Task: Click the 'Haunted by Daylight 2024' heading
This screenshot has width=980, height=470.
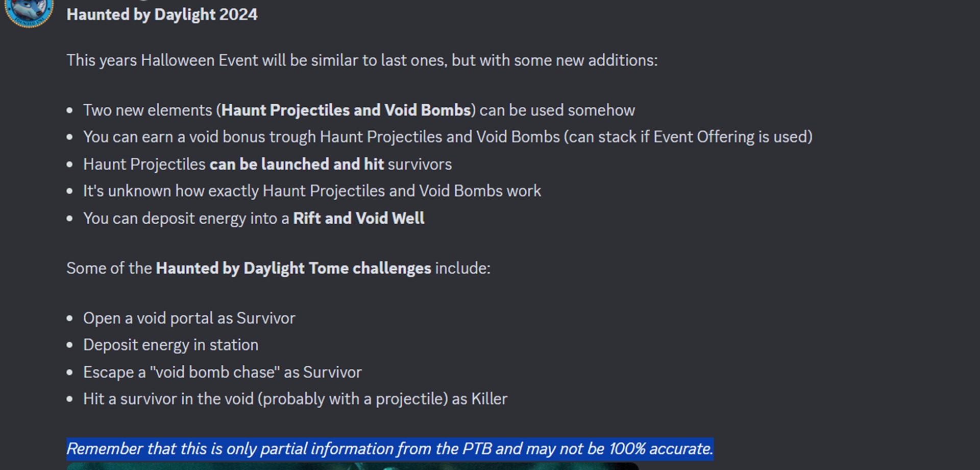Action: [162, 15]
